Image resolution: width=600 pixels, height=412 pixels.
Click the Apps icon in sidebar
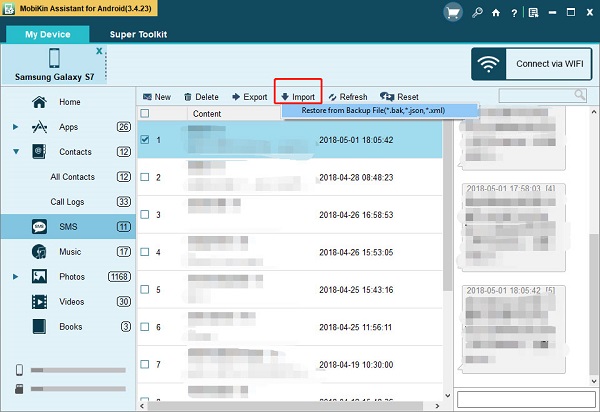click(39, 127)
